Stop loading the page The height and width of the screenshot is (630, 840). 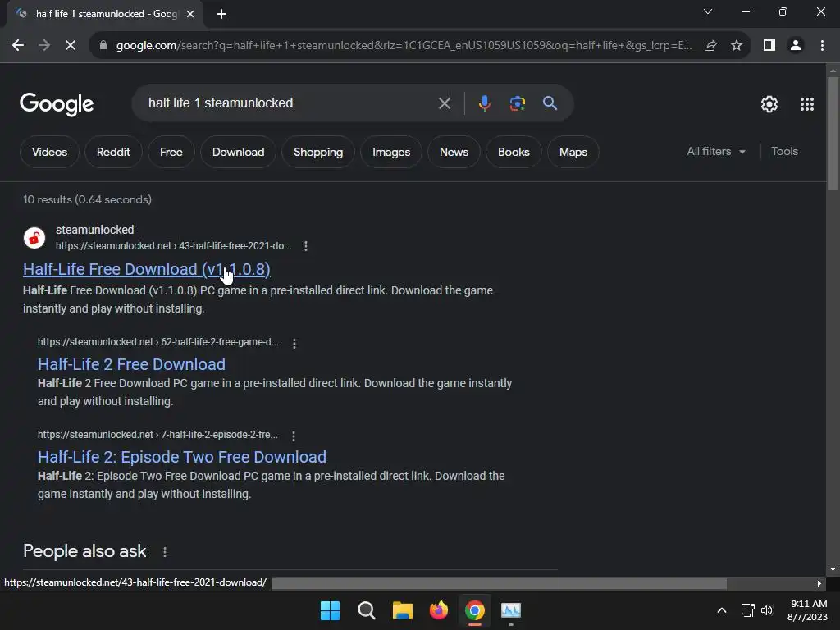(x=71, y=46)
